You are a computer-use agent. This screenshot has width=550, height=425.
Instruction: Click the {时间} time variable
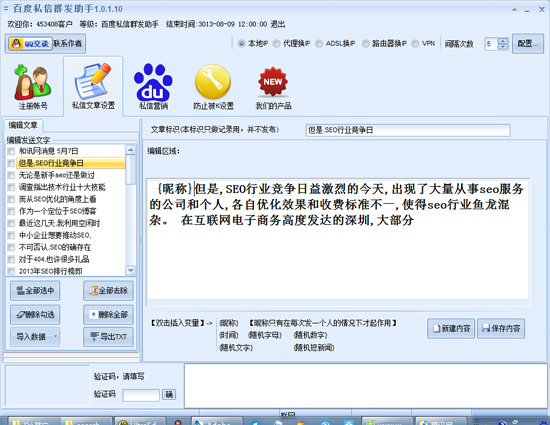pos(229,335)
